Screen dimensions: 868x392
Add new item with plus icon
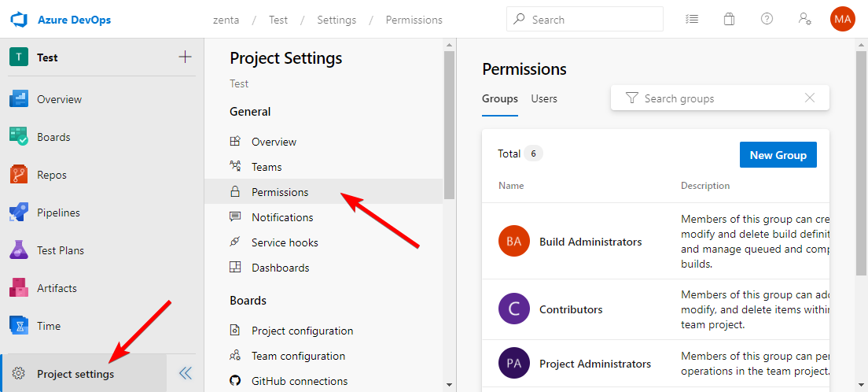[x=185, y=57]
